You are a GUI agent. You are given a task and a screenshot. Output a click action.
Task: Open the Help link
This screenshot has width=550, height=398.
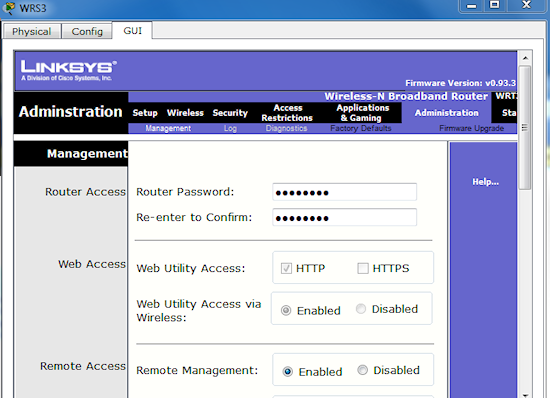pos(485,182)
